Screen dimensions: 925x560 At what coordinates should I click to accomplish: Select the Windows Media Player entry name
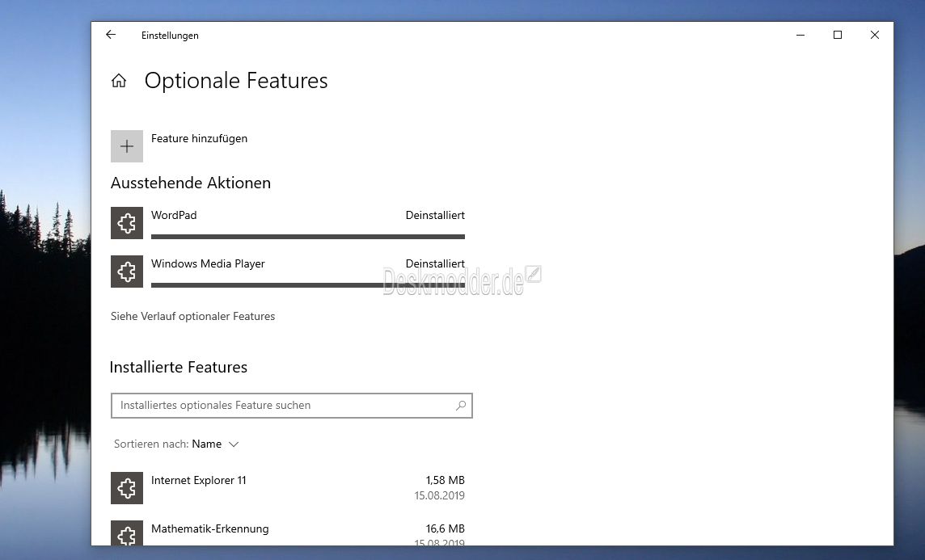click(209, 263)
